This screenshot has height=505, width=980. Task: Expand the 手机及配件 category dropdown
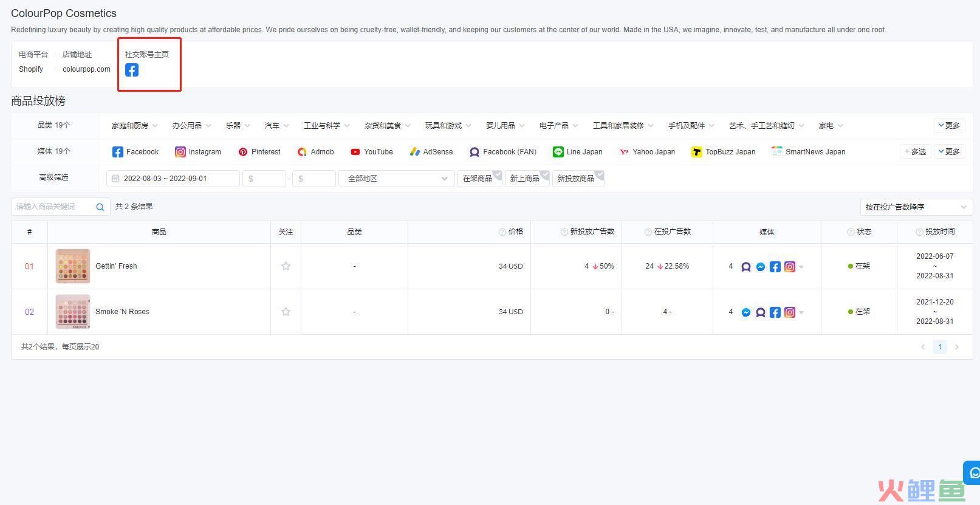pos(691,126)
